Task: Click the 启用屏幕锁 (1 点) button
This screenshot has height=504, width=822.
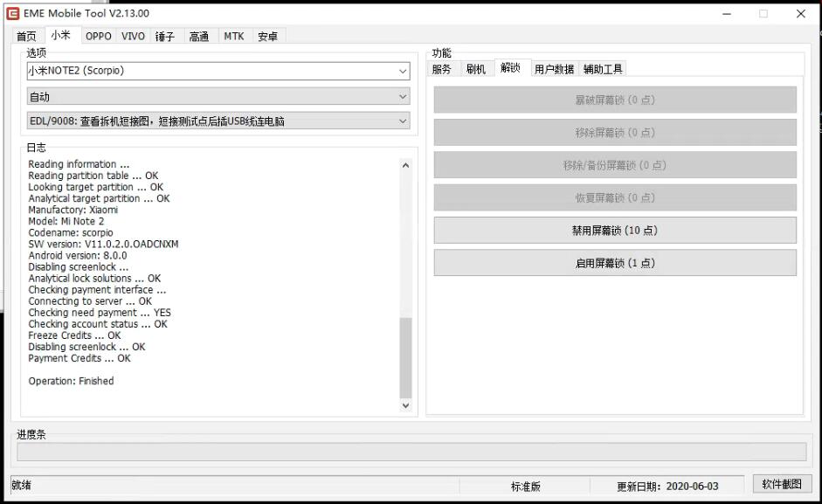Action: (615, 263)
